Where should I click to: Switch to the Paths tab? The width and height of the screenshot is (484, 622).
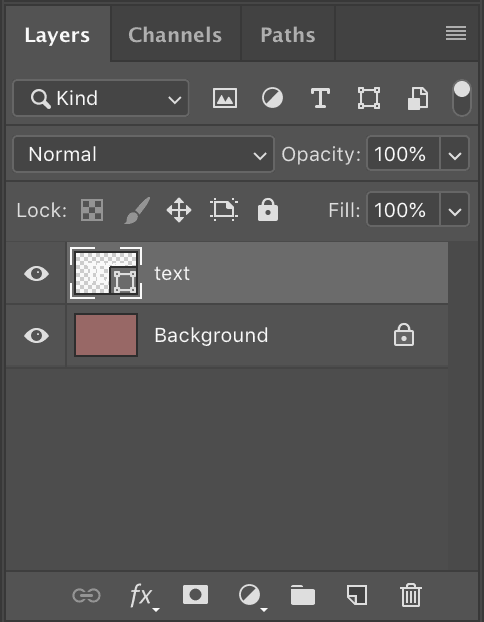[x=288, y=35]
